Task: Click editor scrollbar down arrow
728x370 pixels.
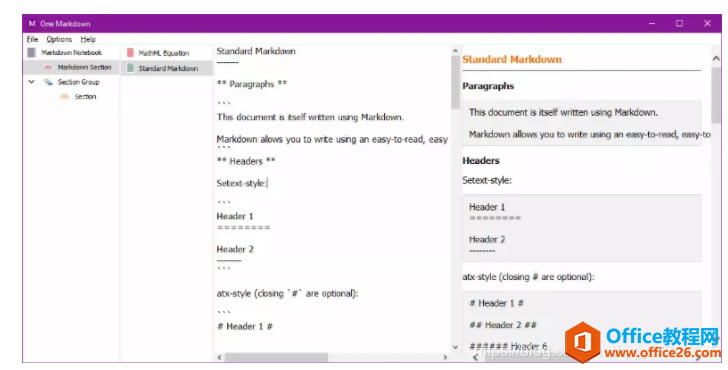Action: [x=455, y=347]
